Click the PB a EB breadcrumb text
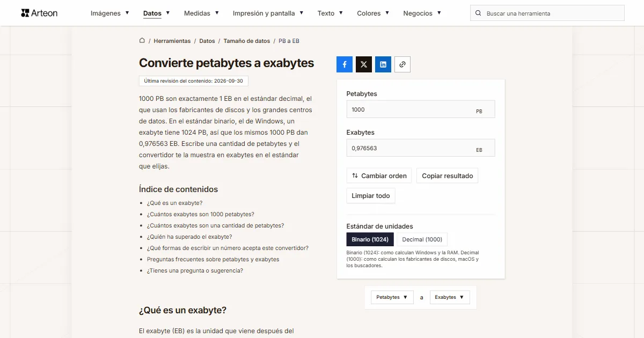The image size is (644, 338). [289, 41]
